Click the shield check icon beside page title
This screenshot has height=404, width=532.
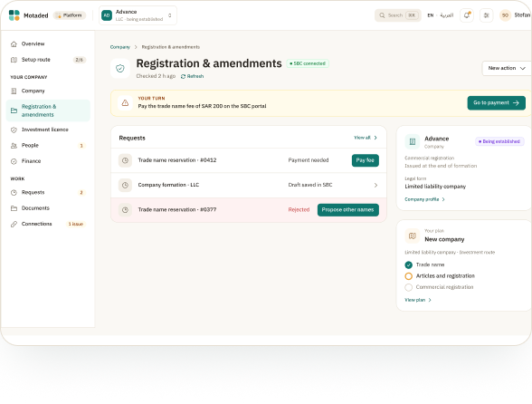tap(120, 69)
